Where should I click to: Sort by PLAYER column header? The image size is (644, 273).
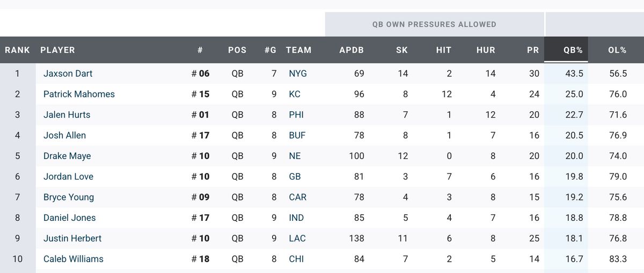click(57, 50)
